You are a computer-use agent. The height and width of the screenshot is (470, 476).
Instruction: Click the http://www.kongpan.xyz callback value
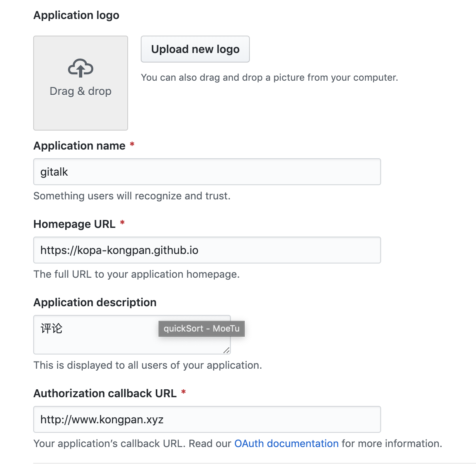(x=101, y=419)
